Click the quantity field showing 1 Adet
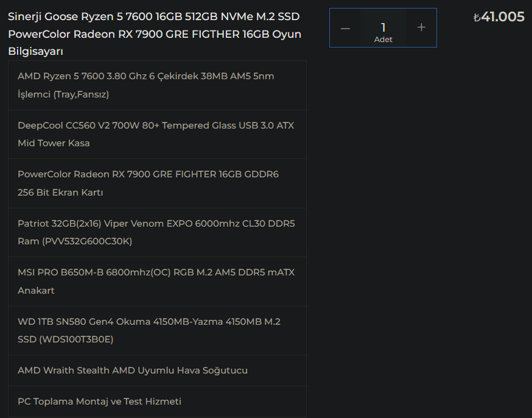532x418 pixels. [383, 28]
